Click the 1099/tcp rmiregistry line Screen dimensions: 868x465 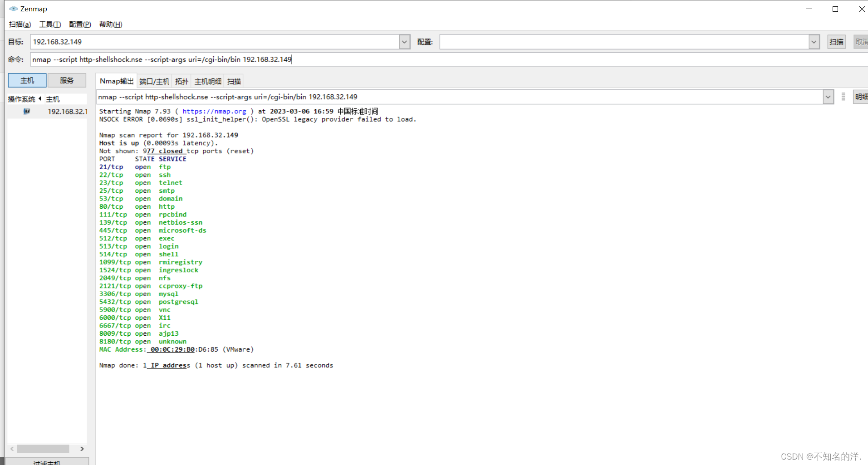tap(151, 262)
